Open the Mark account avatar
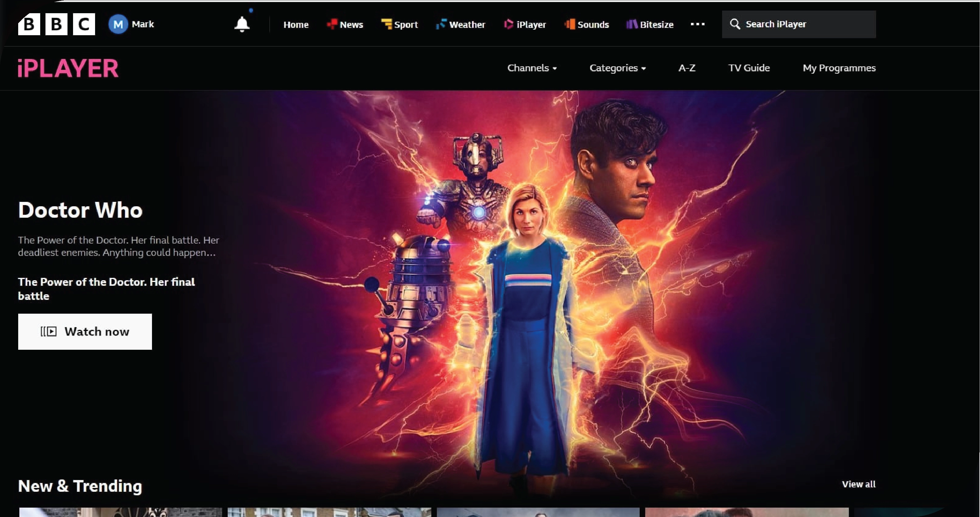 tap(118, 24)
